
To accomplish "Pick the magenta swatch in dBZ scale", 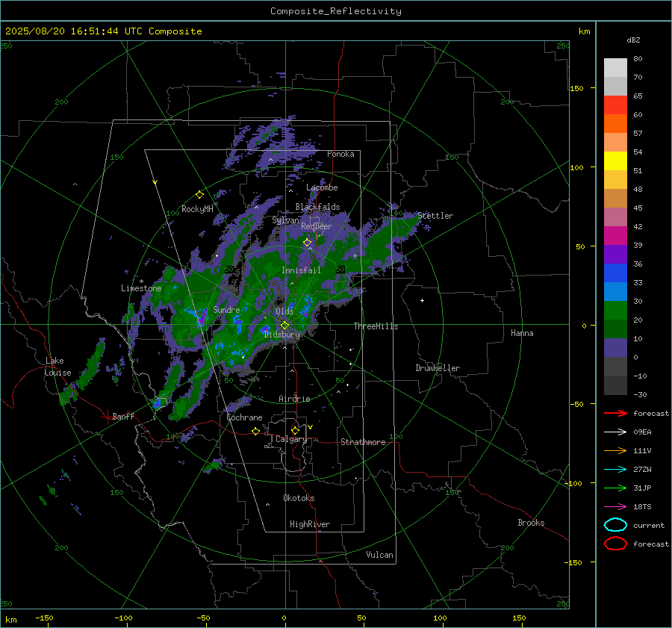I will pyautogui.click(x=615, y=235).
